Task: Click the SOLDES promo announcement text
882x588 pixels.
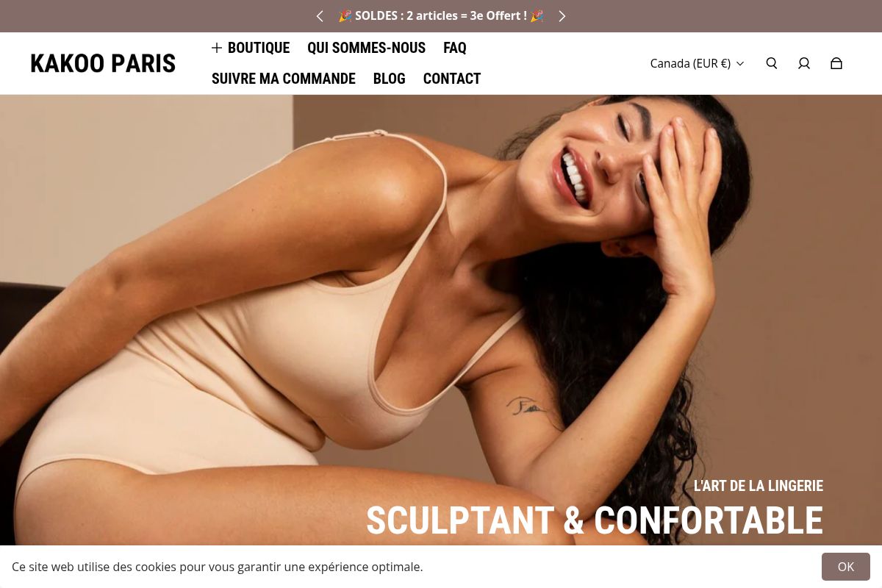Action: tap(441, 15)
